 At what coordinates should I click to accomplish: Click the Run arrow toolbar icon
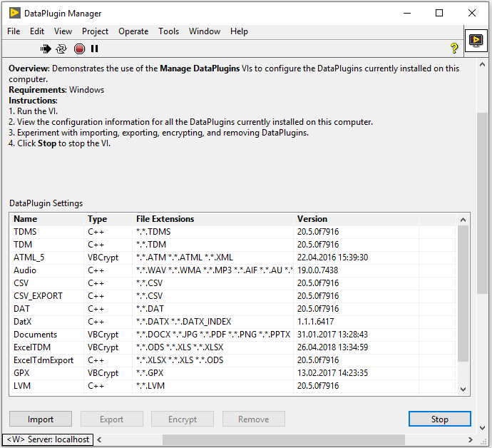pyautogui.click(x=46, y=49)
